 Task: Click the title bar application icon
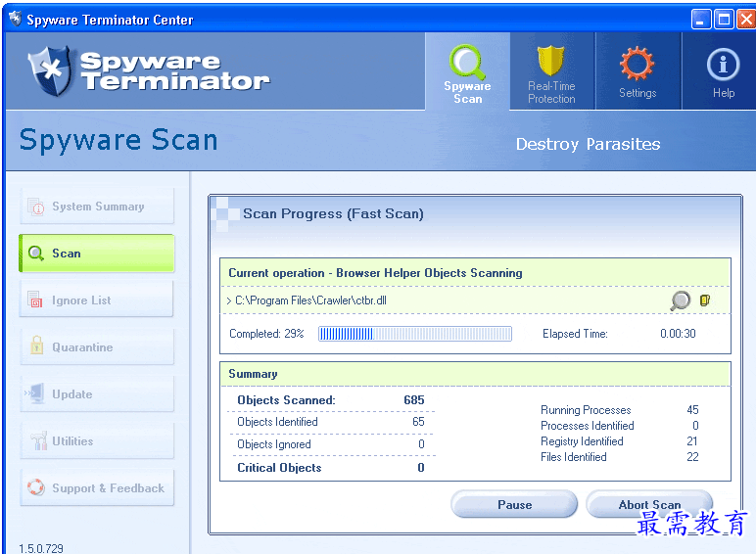(x=15, y=19)
